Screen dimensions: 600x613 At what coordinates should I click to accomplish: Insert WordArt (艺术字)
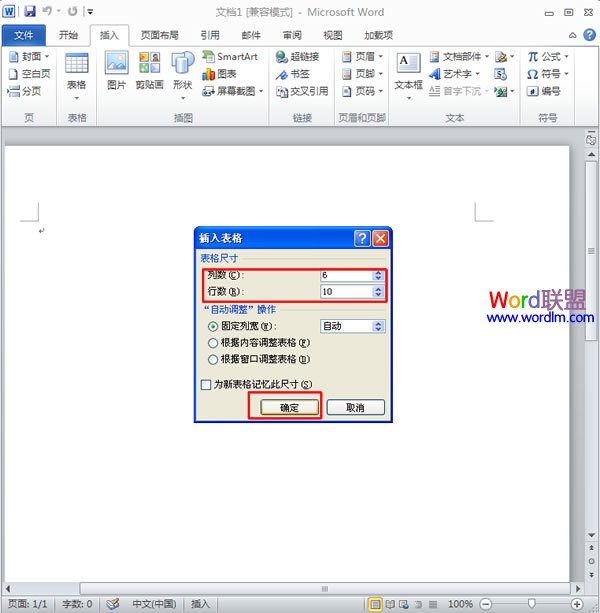454,74
